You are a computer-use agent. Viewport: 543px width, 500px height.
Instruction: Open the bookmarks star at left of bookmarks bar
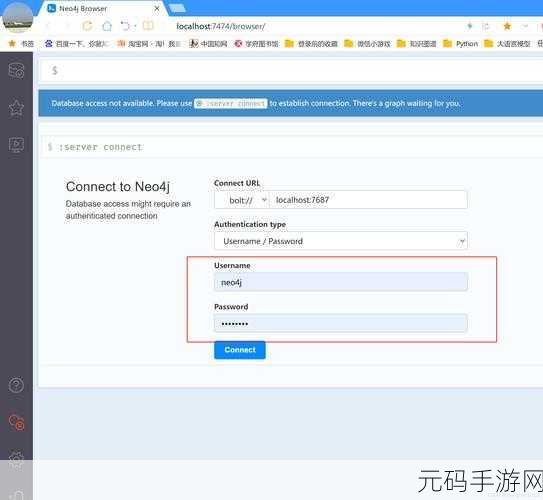click(x=12, y=44)
